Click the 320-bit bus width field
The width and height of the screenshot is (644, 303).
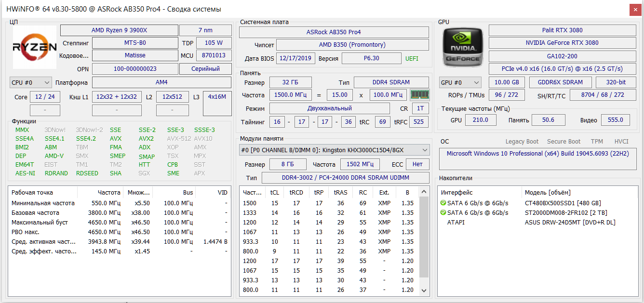(616, 82)
